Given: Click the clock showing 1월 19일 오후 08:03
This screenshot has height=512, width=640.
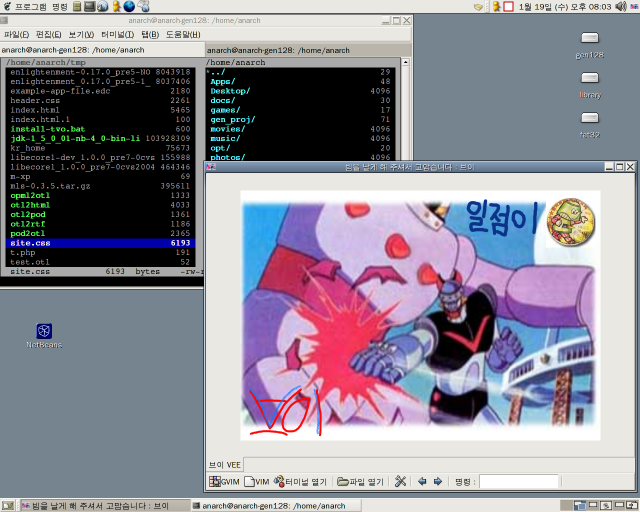Looking at the screenshot, I should pos(565,7).
